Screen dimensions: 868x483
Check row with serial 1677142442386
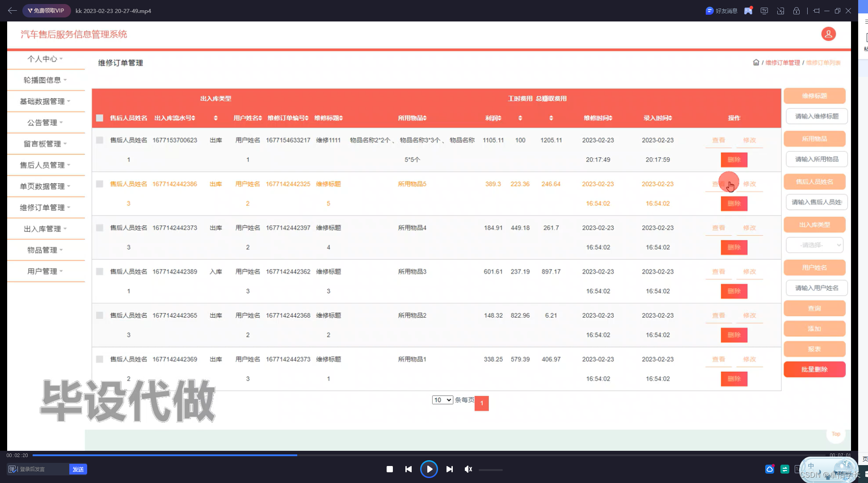[x=100, y=184]
